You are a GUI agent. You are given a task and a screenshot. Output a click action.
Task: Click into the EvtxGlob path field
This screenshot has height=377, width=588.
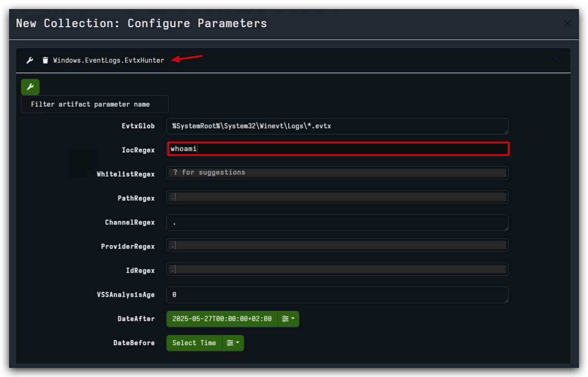(338, 126)
